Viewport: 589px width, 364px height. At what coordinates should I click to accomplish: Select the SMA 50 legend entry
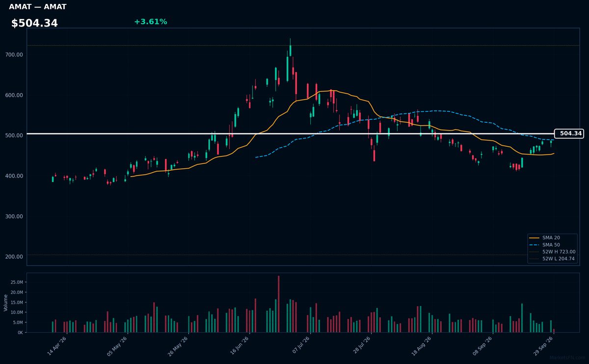[x=552, y=244]
